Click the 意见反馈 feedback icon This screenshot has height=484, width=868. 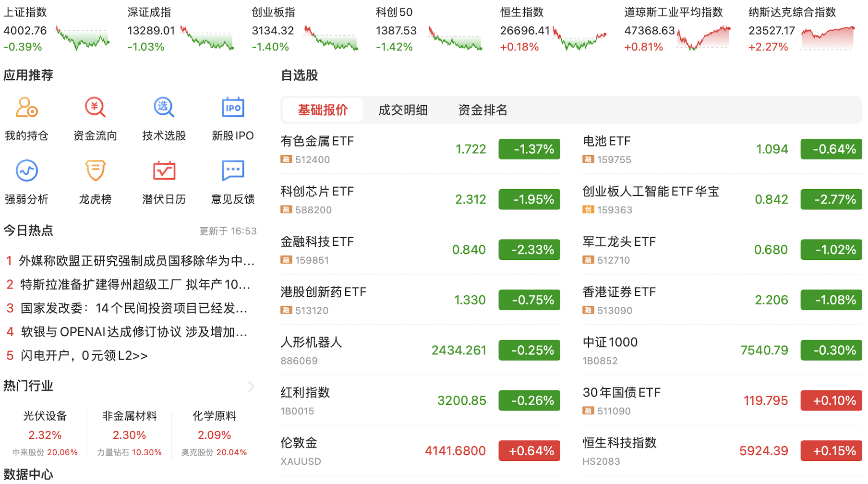coord(233,171)
